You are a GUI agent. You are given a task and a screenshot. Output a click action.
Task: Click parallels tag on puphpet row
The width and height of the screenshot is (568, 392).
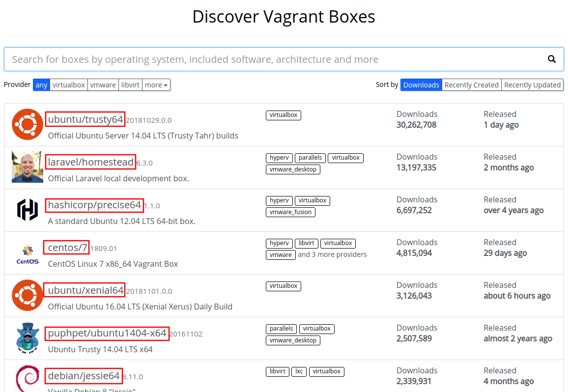281,329
